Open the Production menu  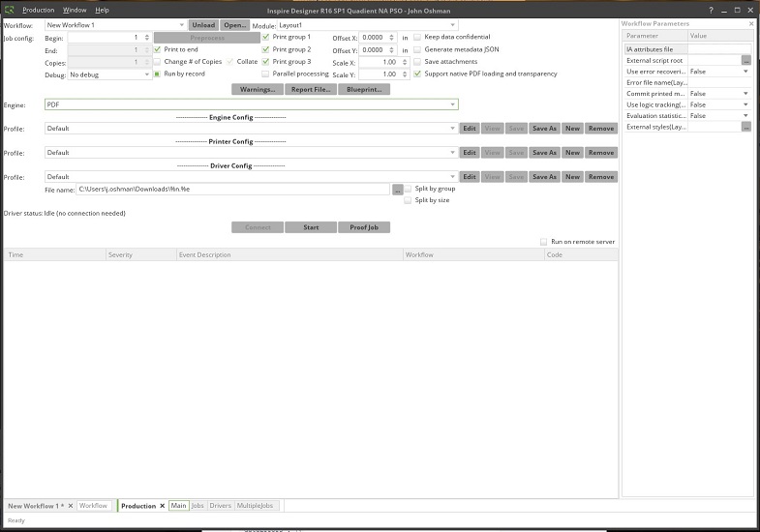[38, 10]
